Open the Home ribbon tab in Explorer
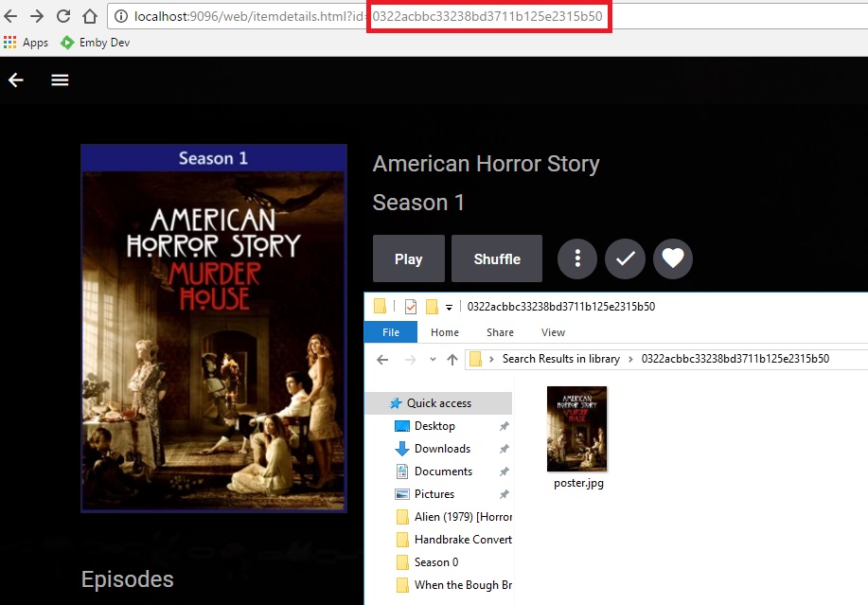 tap(445, 332)
